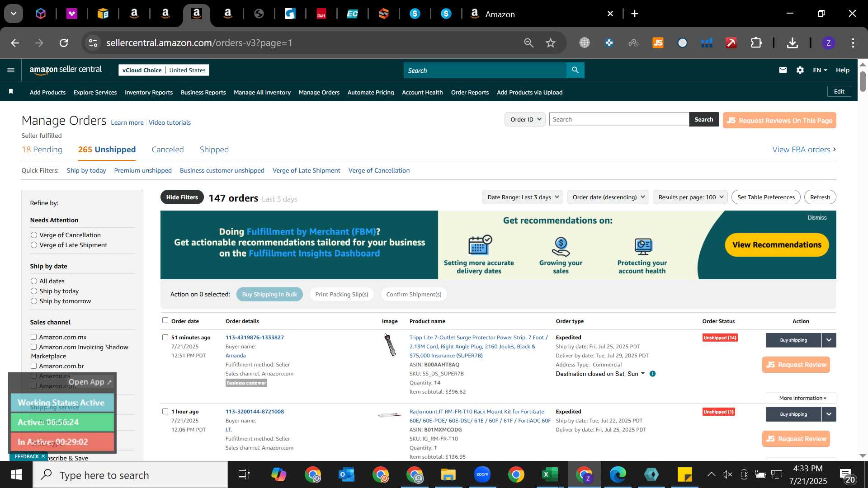Tick checkbox for order 113-3200144-8721008
Image resolution: width=868 pixels, height=488 pixels.
165,411
